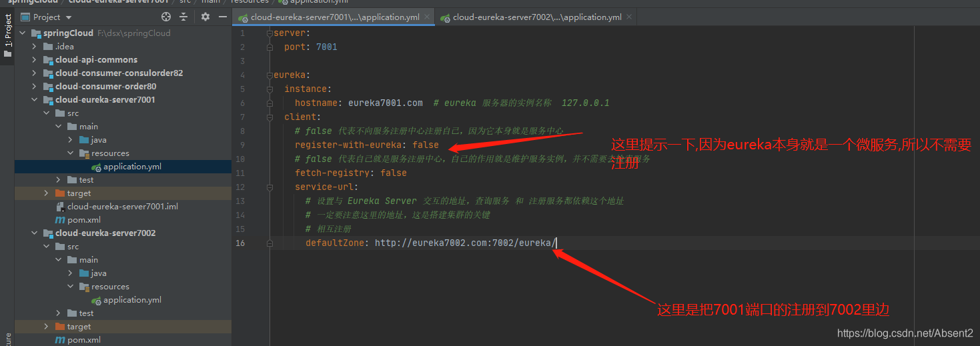Fold the instance block at line 5
This screenshot has height=346, width=980.
[270, 89]
